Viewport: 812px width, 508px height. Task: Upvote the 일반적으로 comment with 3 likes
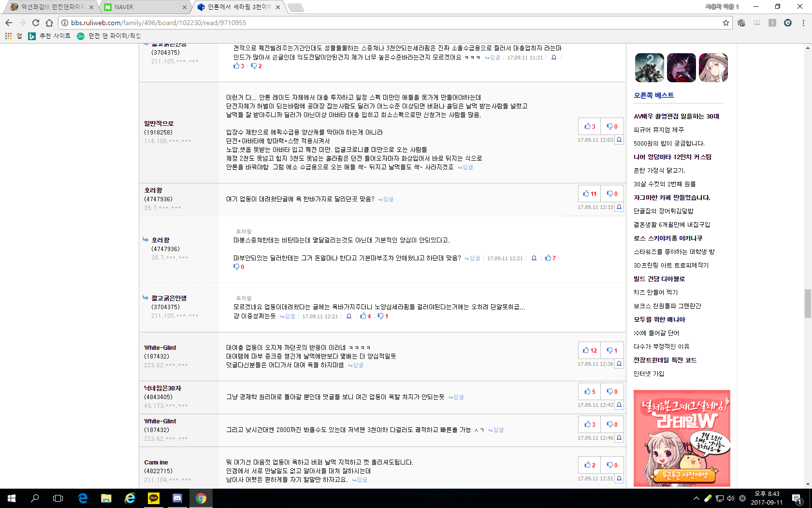590,126
